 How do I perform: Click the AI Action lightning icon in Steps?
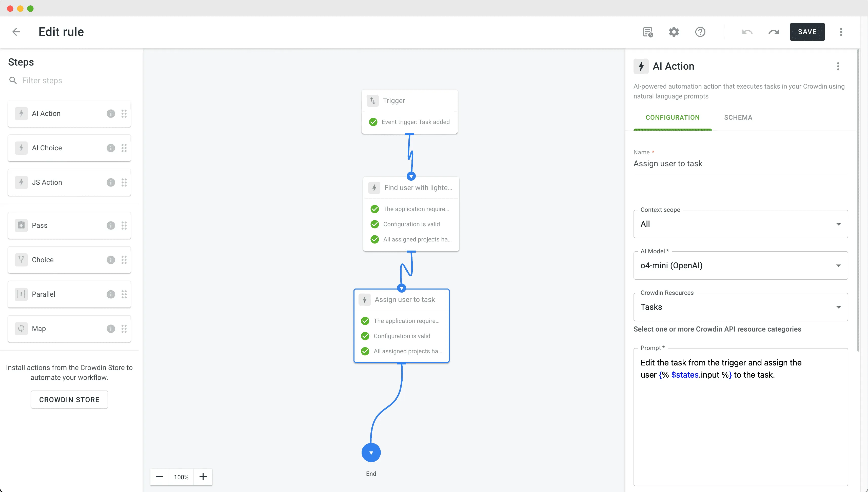point(21,114)
